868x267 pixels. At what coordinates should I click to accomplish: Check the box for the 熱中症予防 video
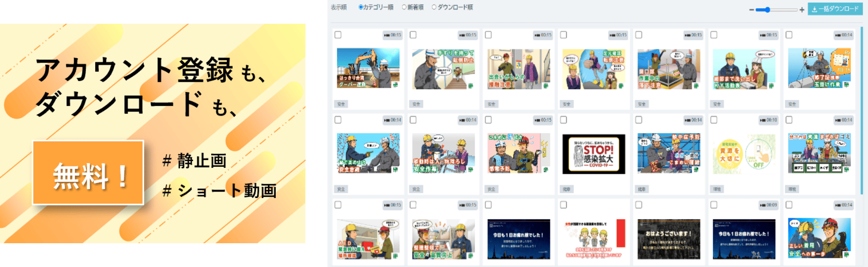[x=639, y=120]
